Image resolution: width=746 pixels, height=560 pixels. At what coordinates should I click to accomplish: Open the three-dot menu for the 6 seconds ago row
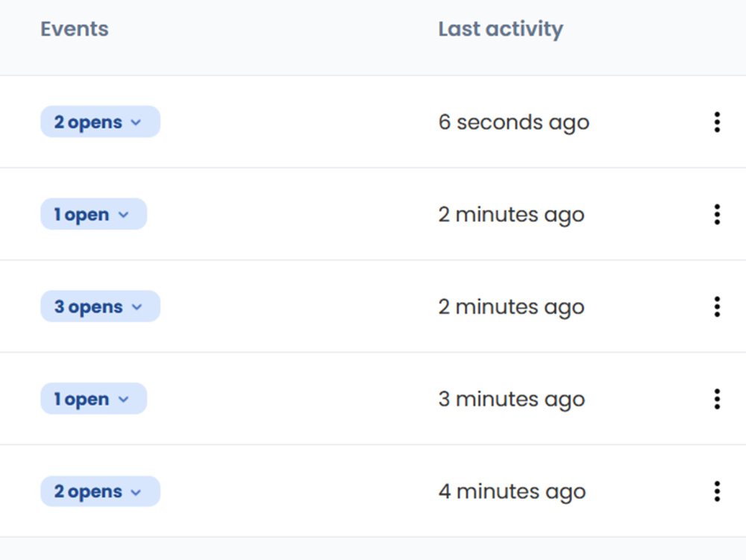[717, 122]
